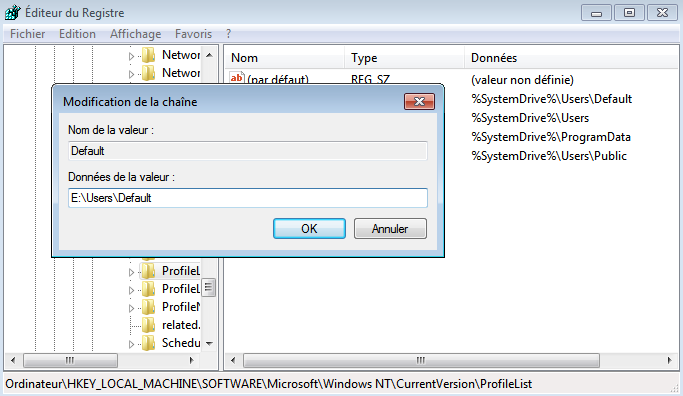Click the values pane scroll left arrow
Viewport: 683px width, 396px height.
coord(233,360)
